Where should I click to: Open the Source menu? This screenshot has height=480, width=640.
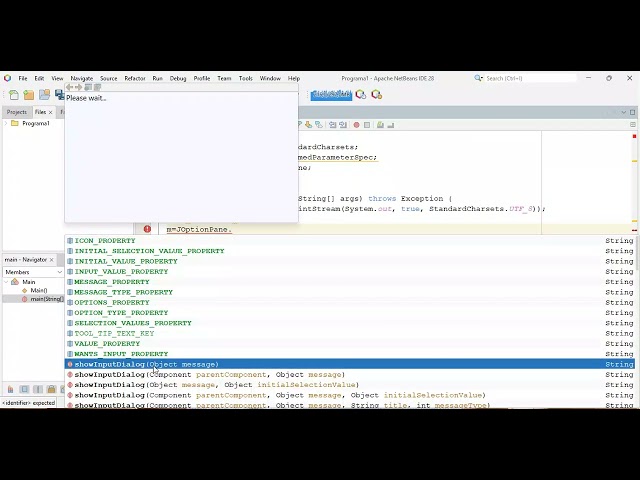[109, 78]
